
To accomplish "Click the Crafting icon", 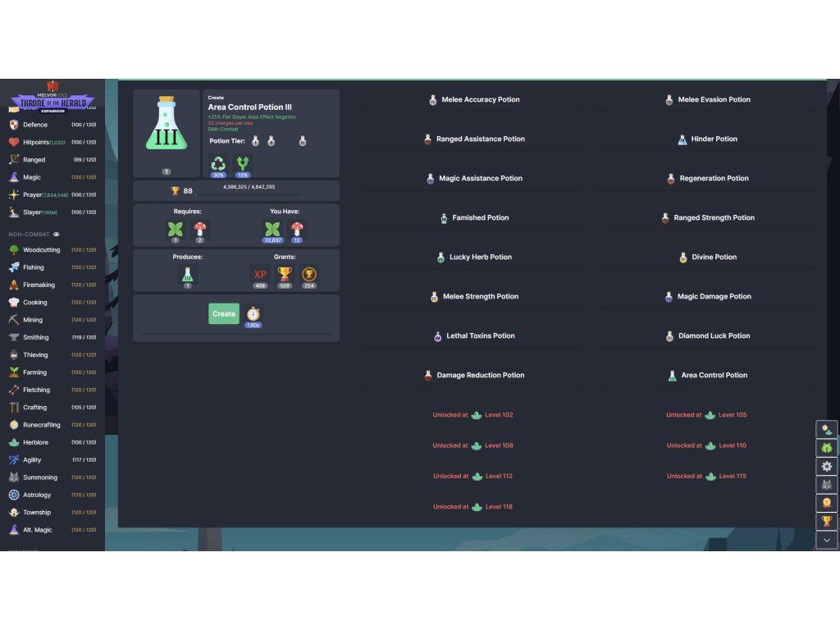I will 14,407.
